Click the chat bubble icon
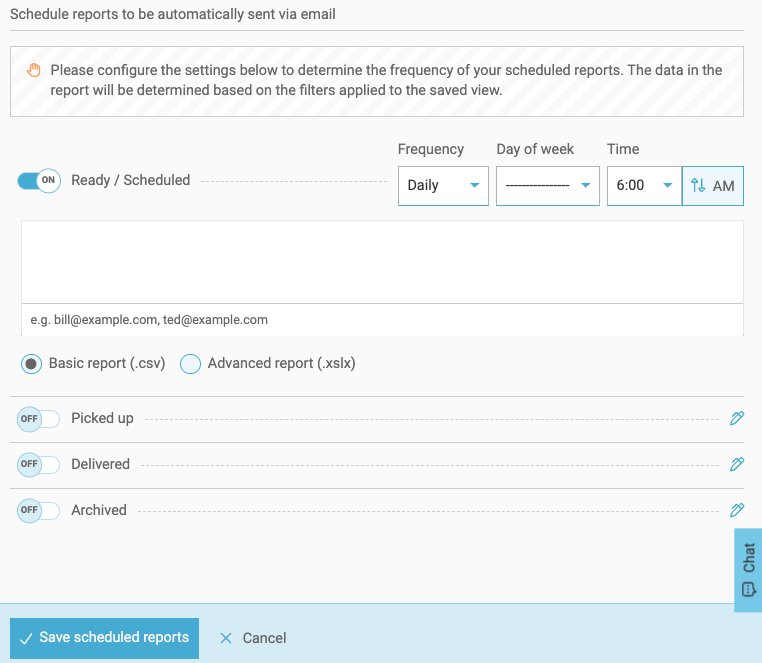The image size is (762, 663). 749,589
